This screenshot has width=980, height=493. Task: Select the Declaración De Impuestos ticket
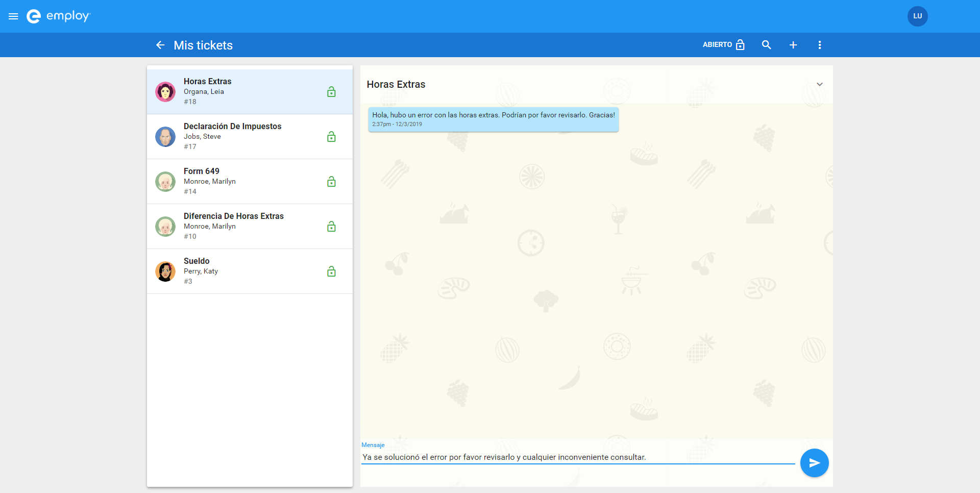[x=250, y=137]
